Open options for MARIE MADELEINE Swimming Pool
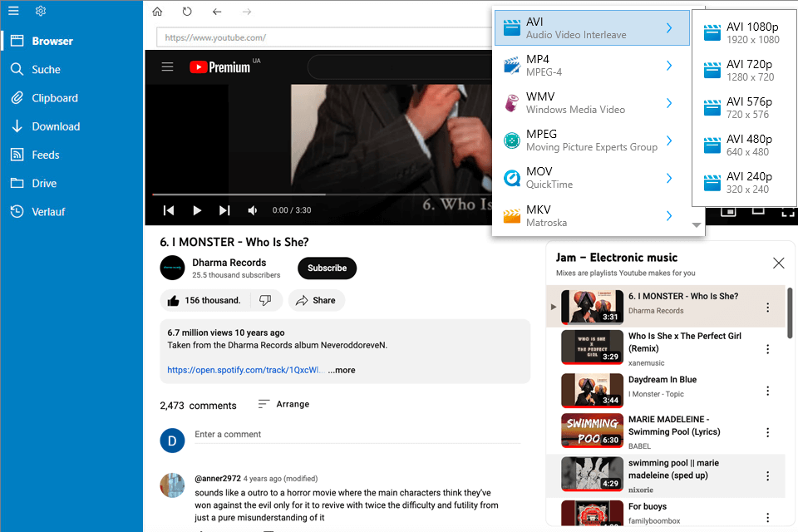This screenshot has height=532, width=798. click(x=767, y=433)
